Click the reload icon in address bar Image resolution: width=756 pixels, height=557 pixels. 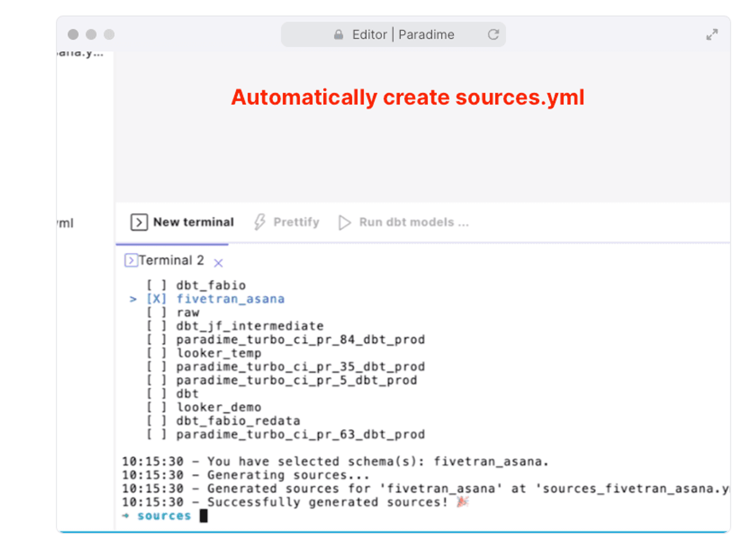[493, 34]
